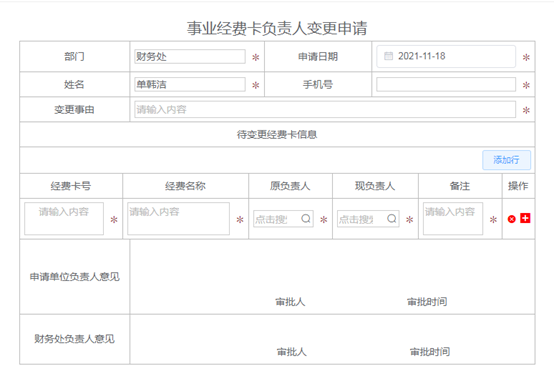The image size is (554, 376).
Task: Click the 部门 input field
Action: (190, 57)
